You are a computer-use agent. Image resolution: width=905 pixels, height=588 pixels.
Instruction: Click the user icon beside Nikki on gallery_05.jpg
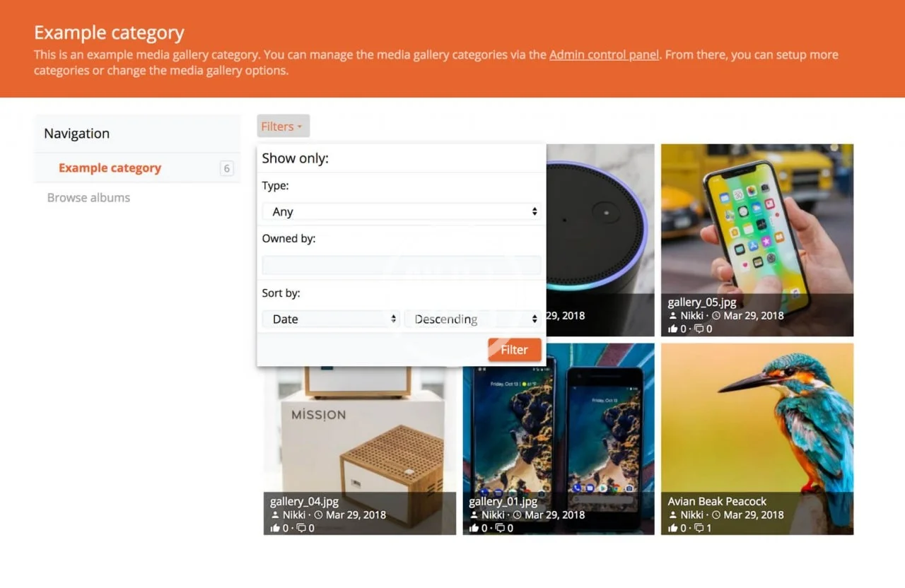click(x=672, y=316)
